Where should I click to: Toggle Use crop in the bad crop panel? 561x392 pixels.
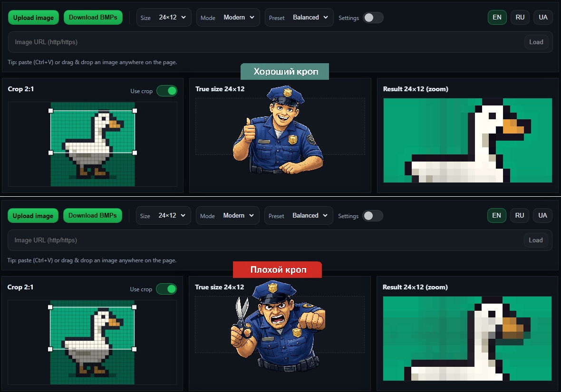tap(166, 289)
